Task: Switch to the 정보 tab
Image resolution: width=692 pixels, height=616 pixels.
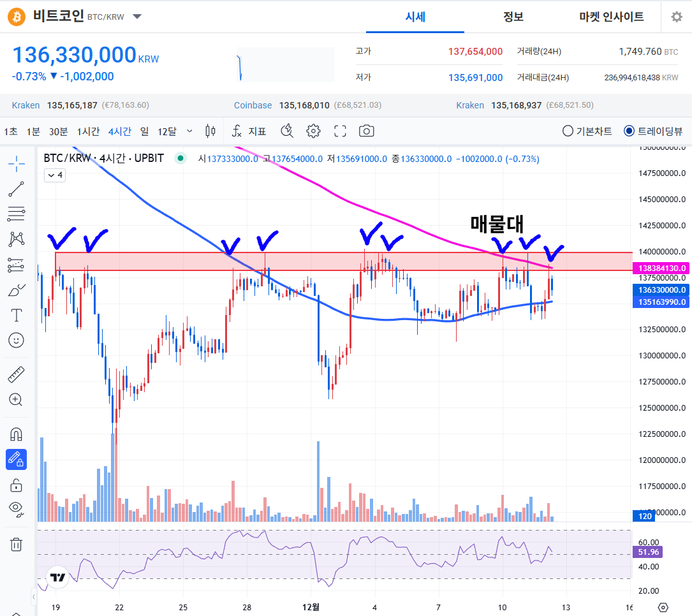Action: [513, 17]
